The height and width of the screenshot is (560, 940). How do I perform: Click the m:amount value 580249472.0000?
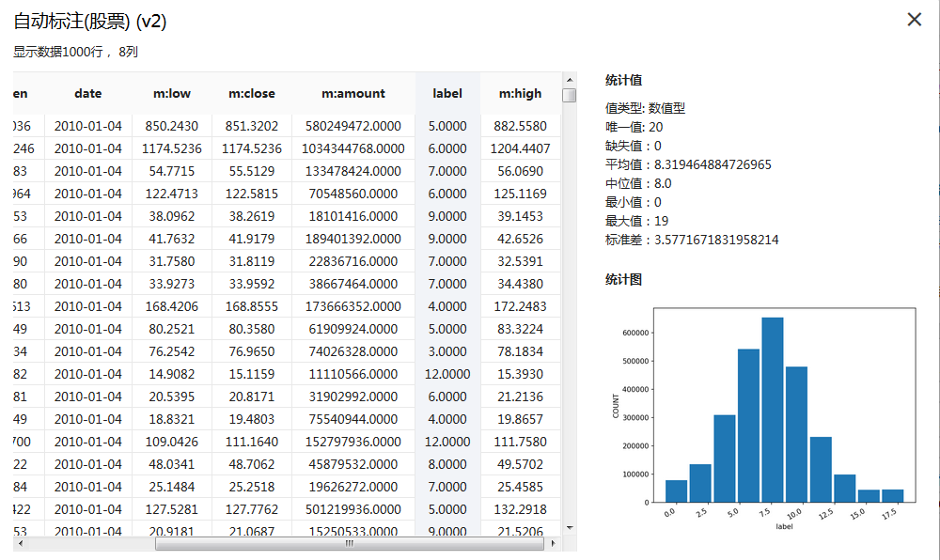353,126
